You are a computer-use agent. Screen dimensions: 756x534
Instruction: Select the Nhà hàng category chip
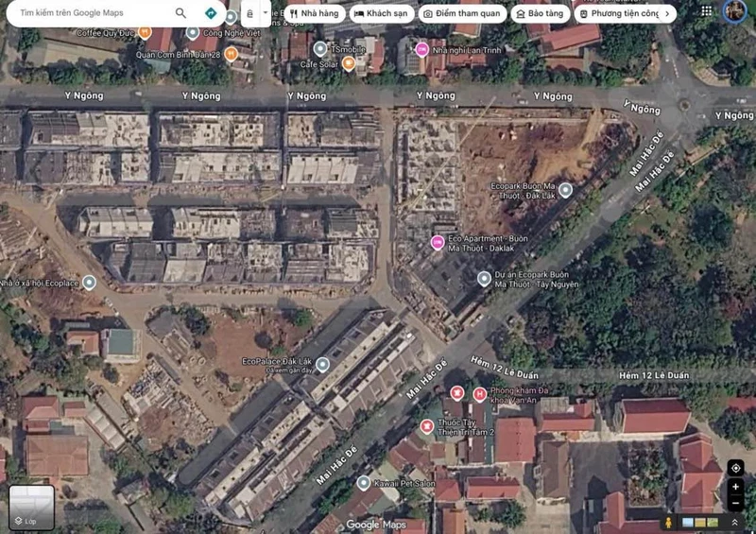pos(315,13)
